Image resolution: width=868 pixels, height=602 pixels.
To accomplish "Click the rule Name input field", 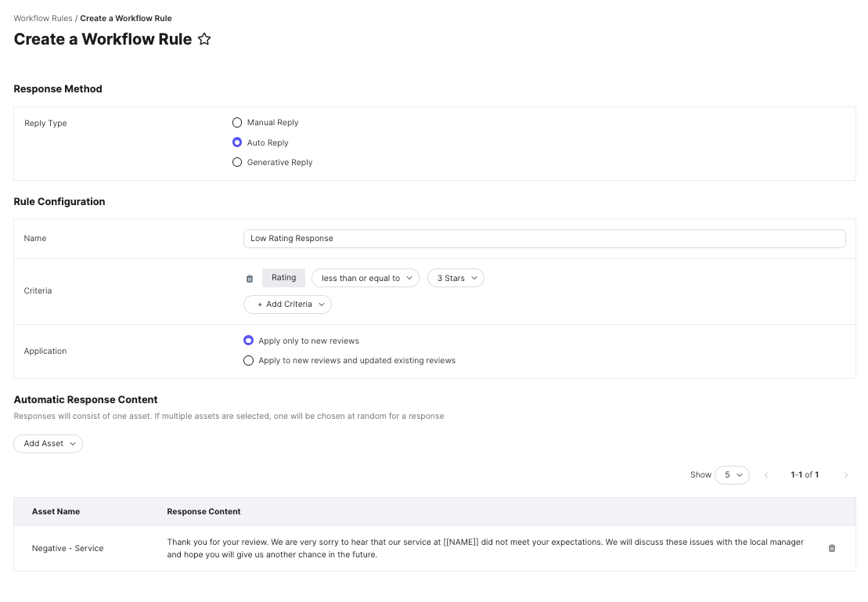I will (544, 239).
